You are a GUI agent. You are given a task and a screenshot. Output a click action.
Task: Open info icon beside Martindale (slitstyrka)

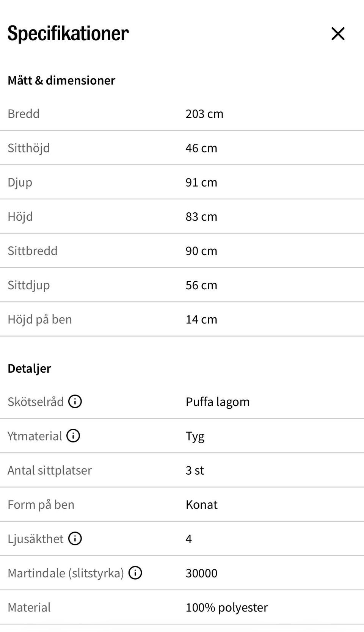coord(135,573)
